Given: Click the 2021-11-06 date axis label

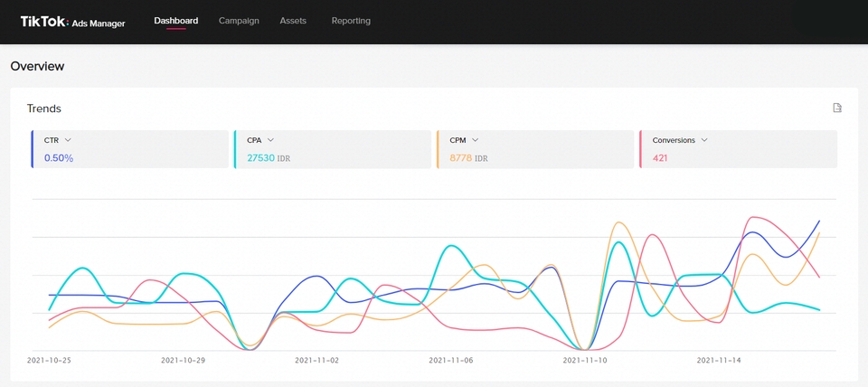Looking at the screenshot, I should (450, 361).
